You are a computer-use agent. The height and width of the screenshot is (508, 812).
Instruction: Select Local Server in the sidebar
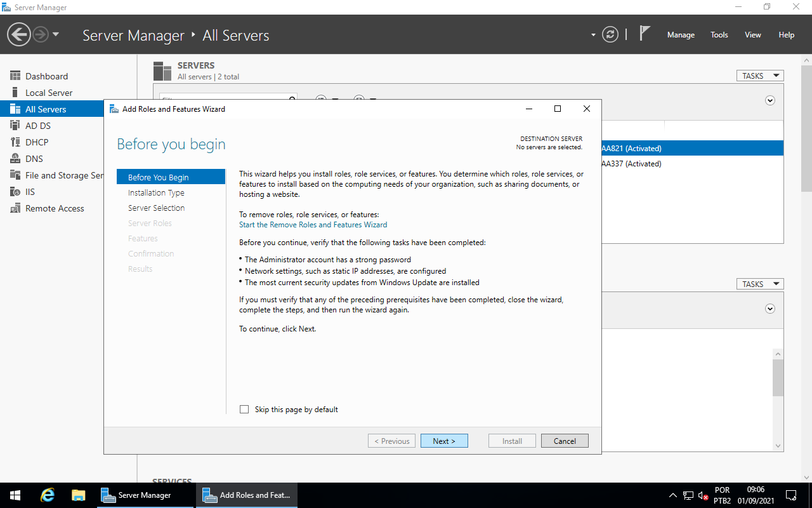click(48, 92)
